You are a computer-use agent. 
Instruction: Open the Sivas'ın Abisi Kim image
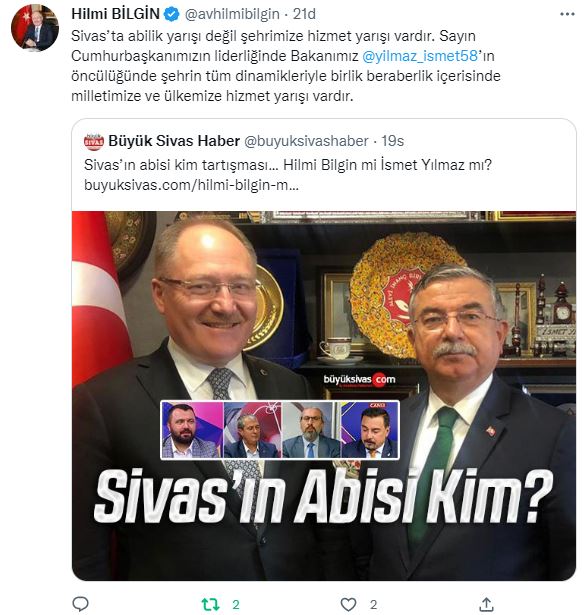point(324,396)
